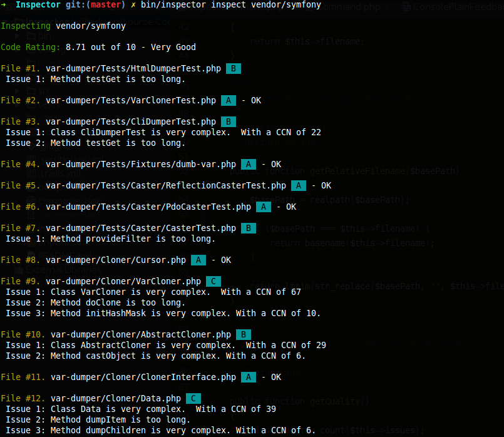Click the command 'bin/inspector inspect vendor/symfony'
Viewport: 504px width, 437px height.
pyautogui.click(x=231, y=5)
